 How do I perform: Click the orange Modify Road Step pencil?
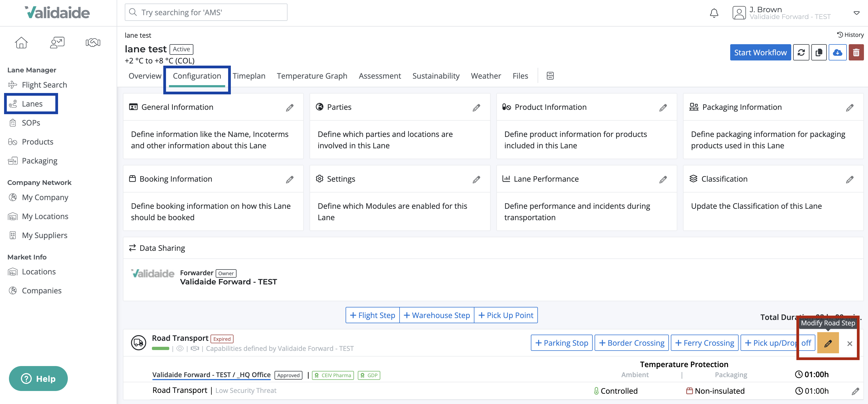tap(828, 343)
